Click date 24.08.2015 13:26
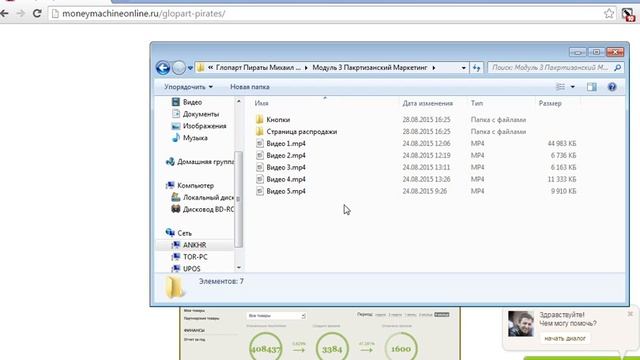The image size is (640, 360). point(426,179)
